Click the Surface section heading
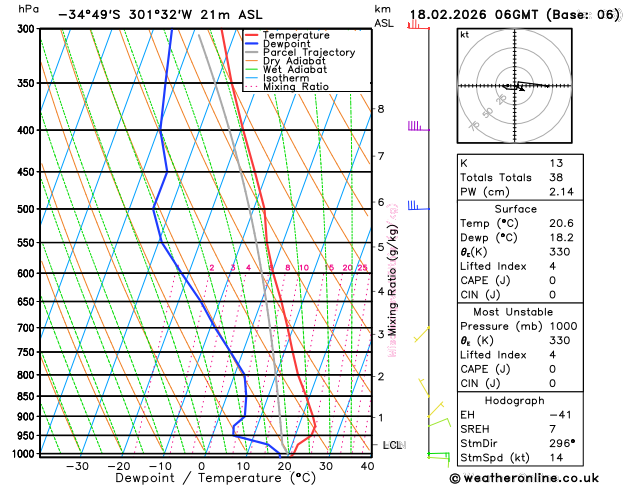The height and width of the screenshot is (486, 629). point(515,209)
